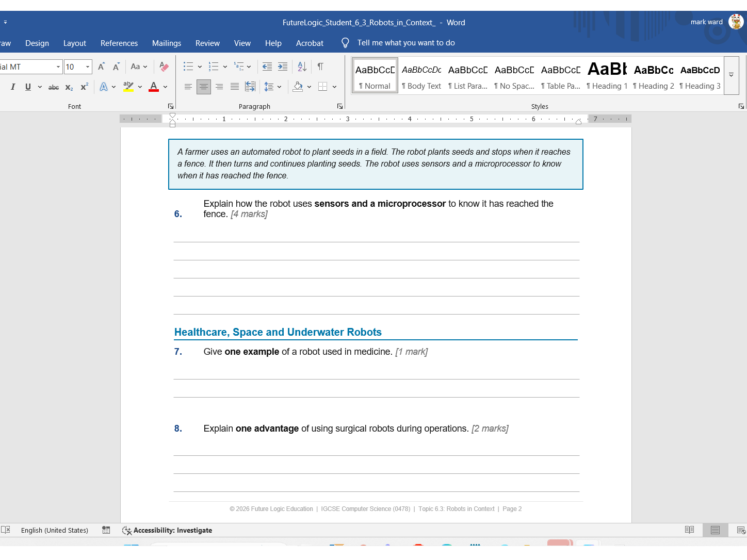Viewport: 747px width, 560px height.
Task: Apply strikethrough to text
Action: click(x=54, y=87)
